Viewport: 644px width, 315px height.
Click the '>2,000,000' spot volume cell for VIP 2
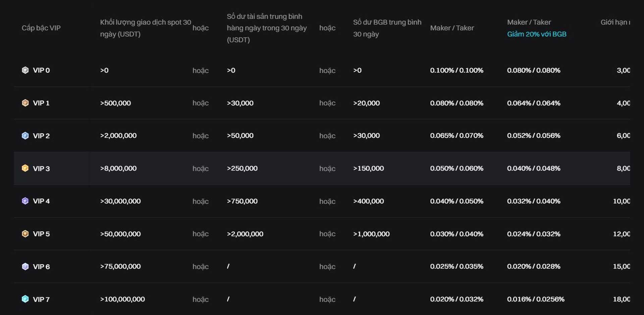118,136
